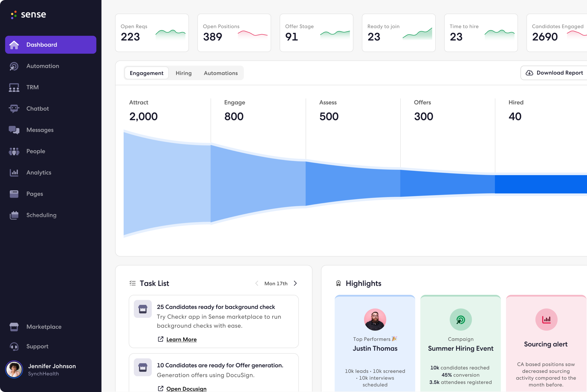Open the Scheduling section
587x392 pixels.
pyautogui.click(x=41, y=215)
